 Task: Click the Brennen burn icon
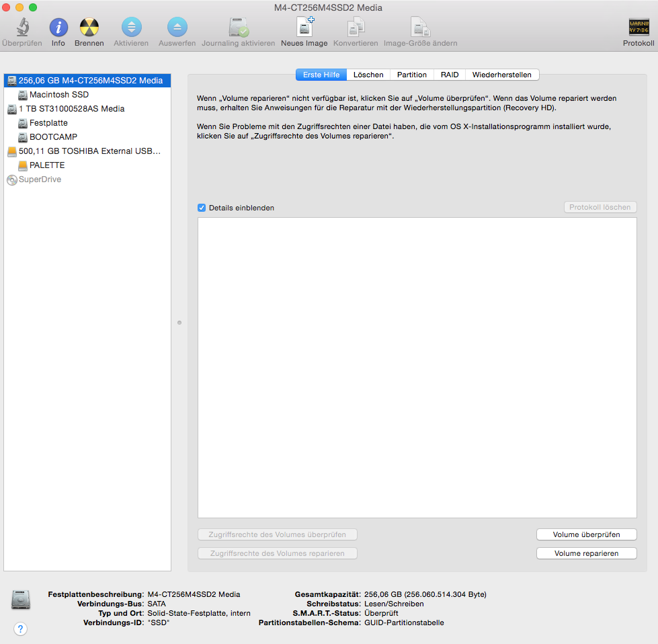click(x=89, y=28)
